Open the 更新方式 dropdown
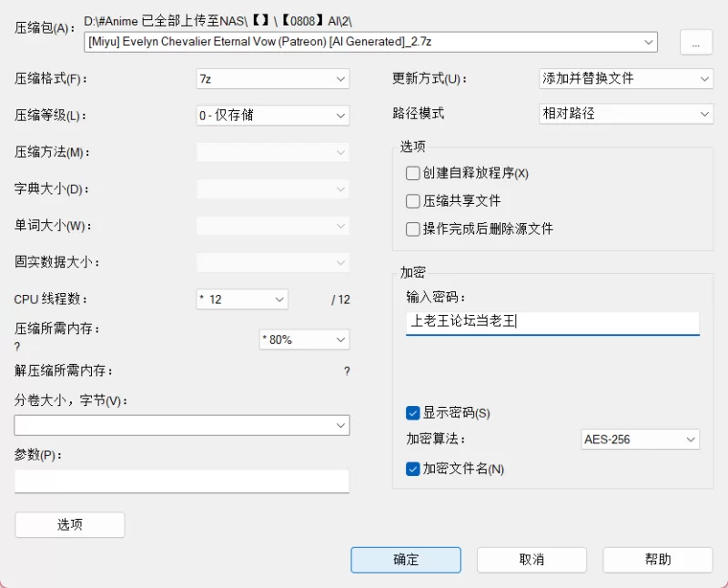 tap(626, 79)
